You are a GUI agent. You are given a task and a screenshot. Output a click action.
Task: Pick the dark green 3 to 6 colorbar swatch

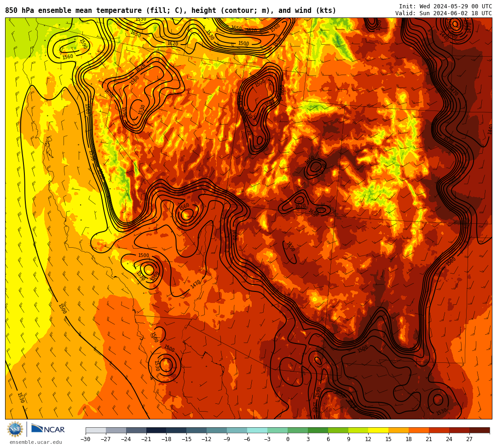318,430
